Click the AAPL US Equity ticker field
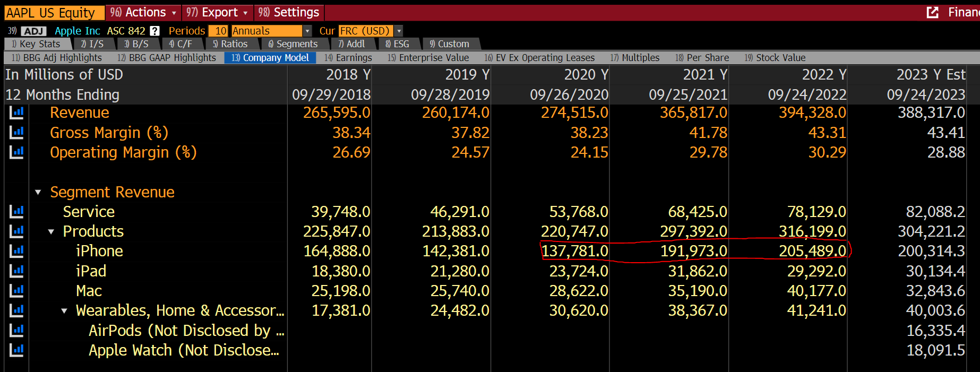Viewport: 980px width, 372px height. click(x=54, y=12)
